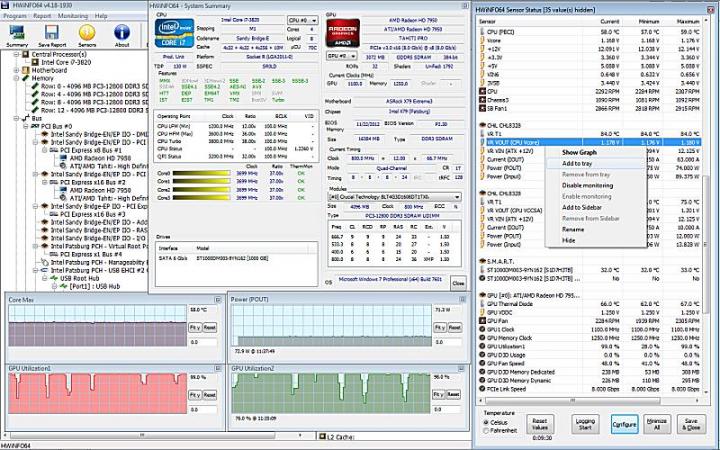Click the S.M.A.R.T. drive group icon

[x=482, y=261]
